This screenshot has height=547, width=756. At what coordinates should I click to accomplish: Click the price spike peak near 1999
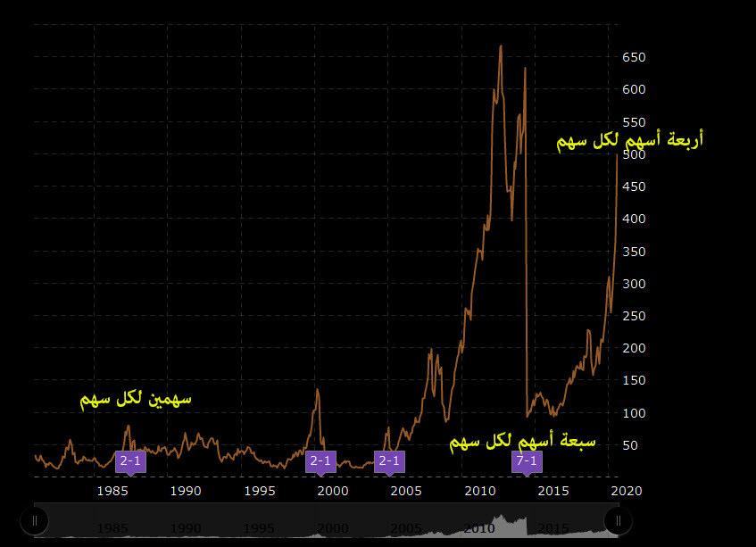coord(317,389)
